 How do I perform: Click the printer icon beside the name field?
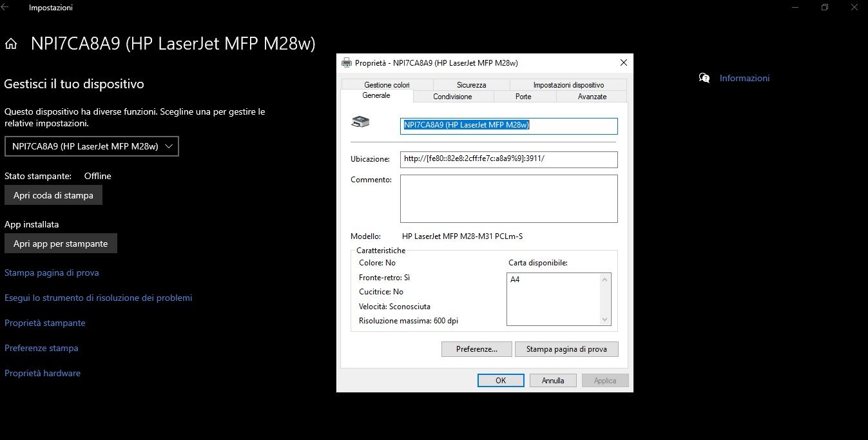point(360,121)
